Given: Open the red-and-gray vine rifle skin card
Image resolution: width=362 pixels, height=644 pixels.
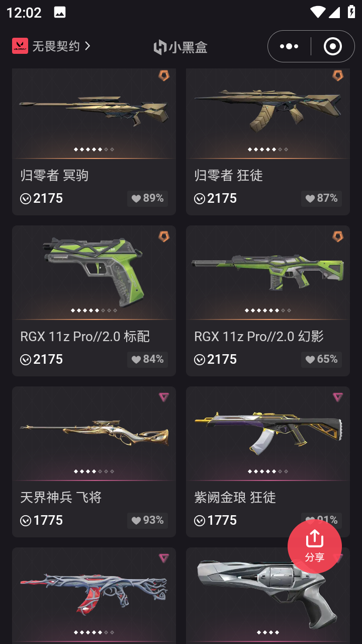Looking at the screenshot, I should click(94, 596).
